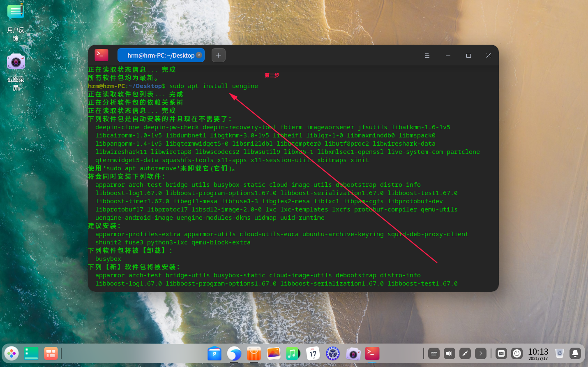Click the line mentioning "sudo apt autoremove"
Viewport: 588px width, 367px height.
pos(162,168)
